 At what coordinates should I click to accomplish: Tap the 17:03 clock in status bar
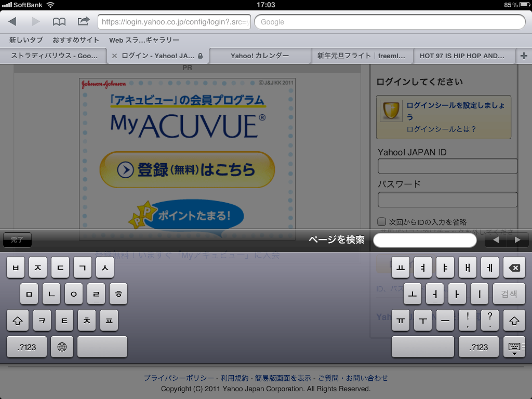tap(265, 5)
